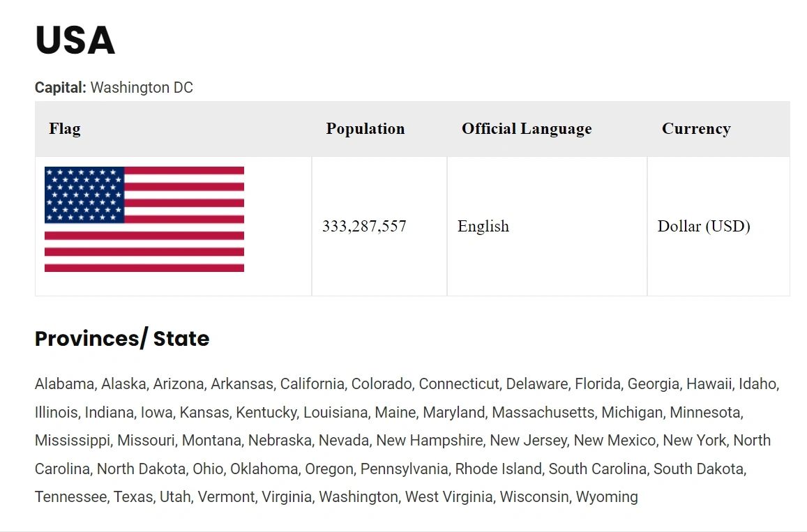Select the Population column header
The image size is (807, 532).
point(365,129)
